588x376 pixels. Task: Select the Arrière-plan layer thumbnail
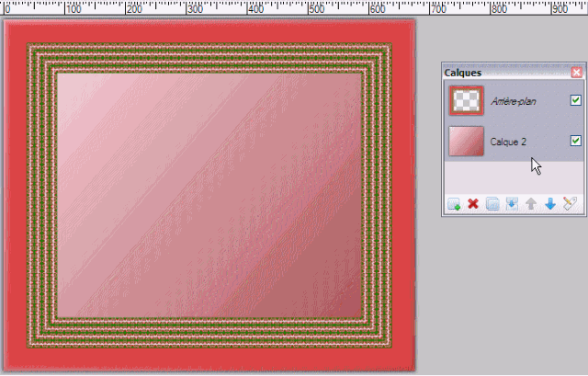coord(466,100)
